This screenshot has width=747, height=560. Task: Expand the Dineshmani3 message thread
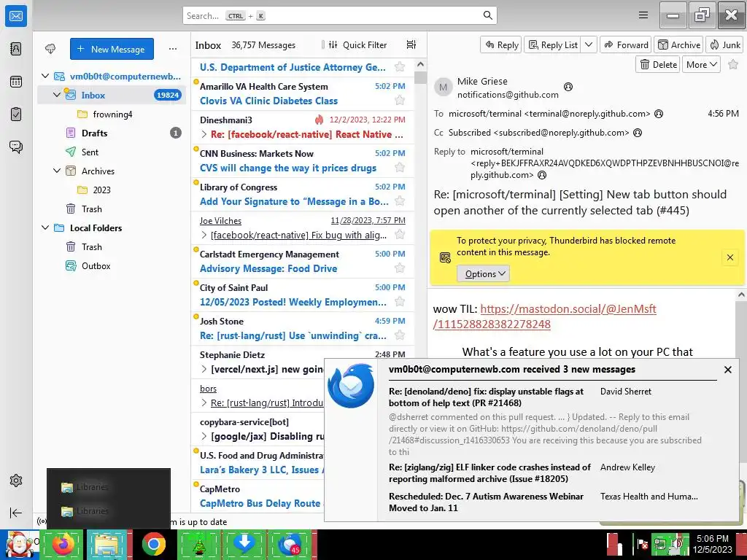tap(204, 134)
